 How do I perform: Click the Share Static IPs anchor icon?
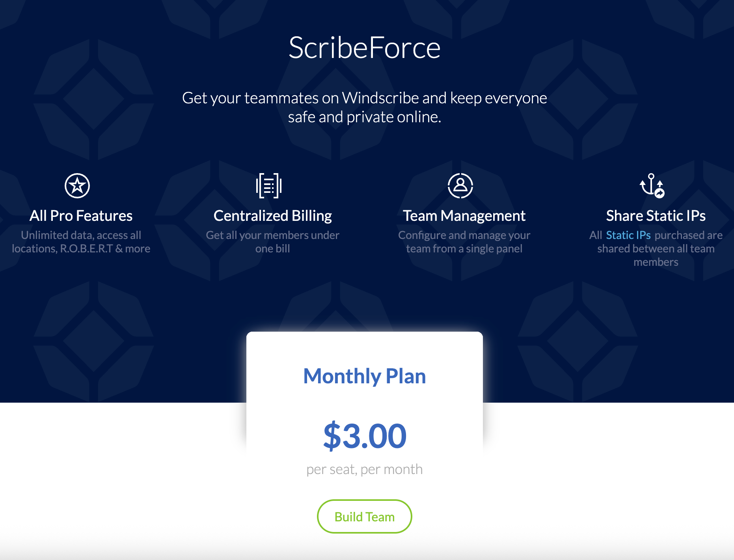tap(652, 185)
